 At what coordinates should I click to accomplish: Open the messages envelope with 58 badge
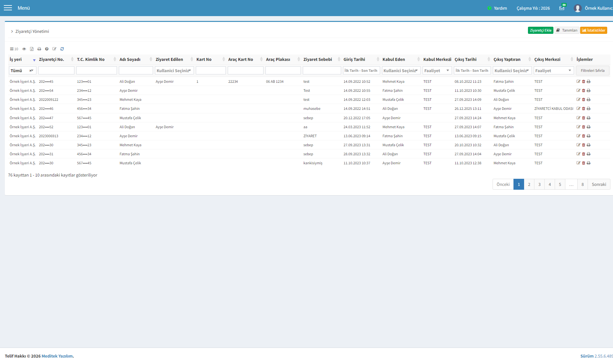(562, 8)
